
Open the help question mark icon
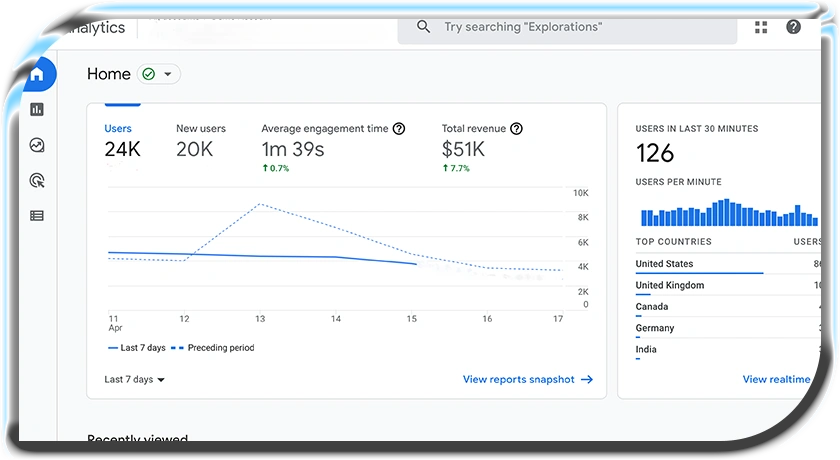pos(793,27)
